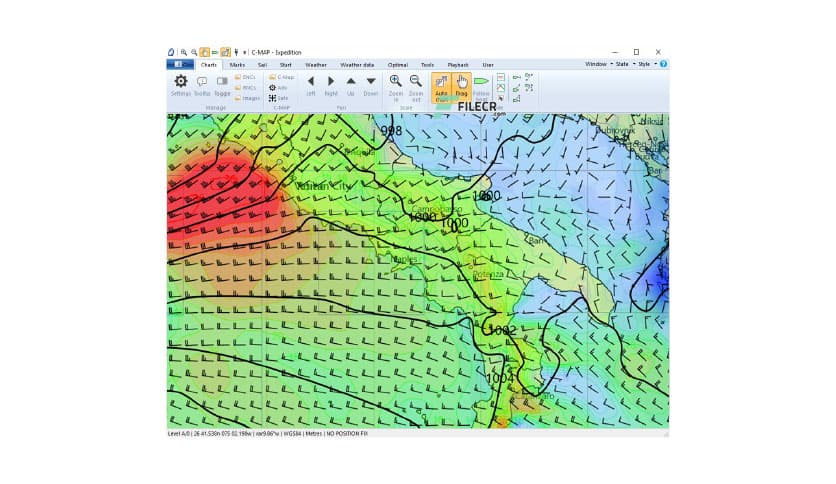Click the Follow boat icon
The width and height of the screenshot is (836, 484).
pos(481,84)
